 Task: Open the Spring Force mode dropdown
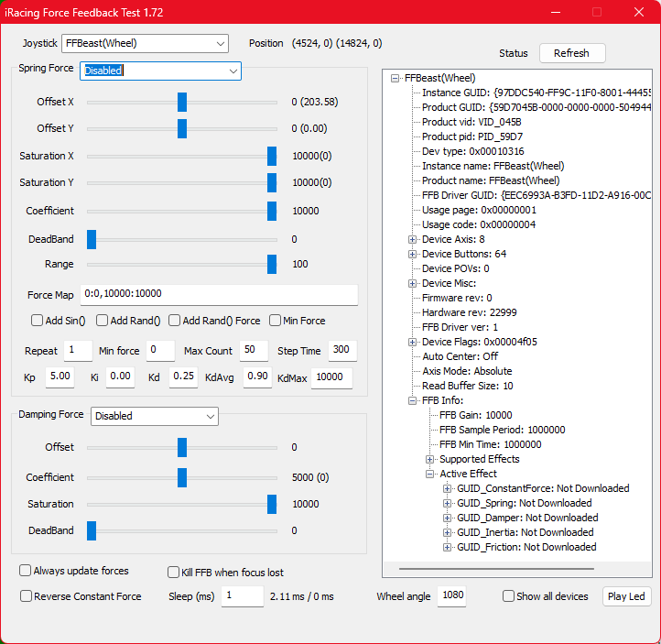tap(160, 71)
